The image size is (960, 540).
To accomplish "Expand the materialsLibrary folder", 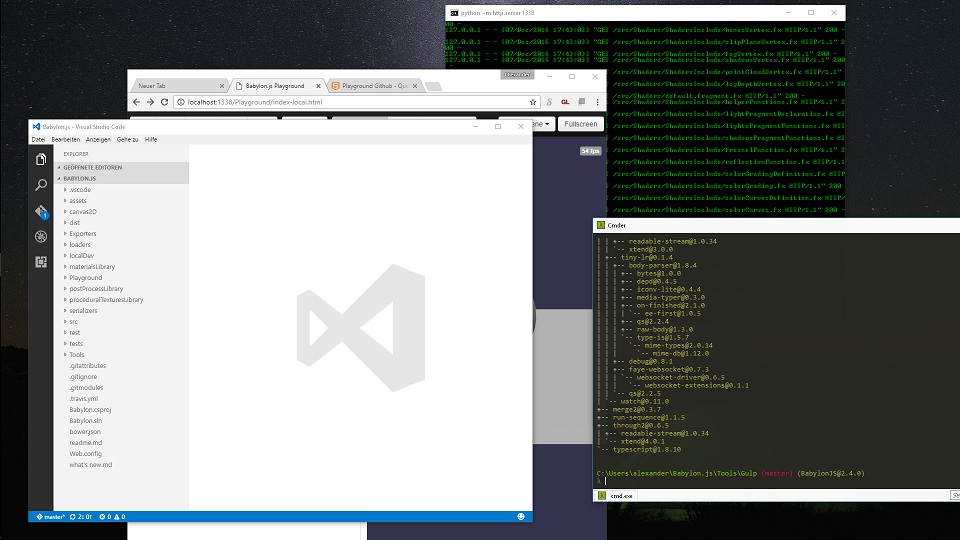I will pos(91,267).
